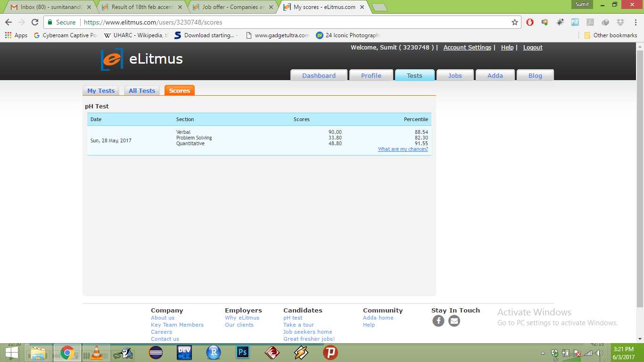Image resolution: width=644 pixels, height=362 pixels.
Task: Select the Jobs navigation tab
Action: [455, 75]
